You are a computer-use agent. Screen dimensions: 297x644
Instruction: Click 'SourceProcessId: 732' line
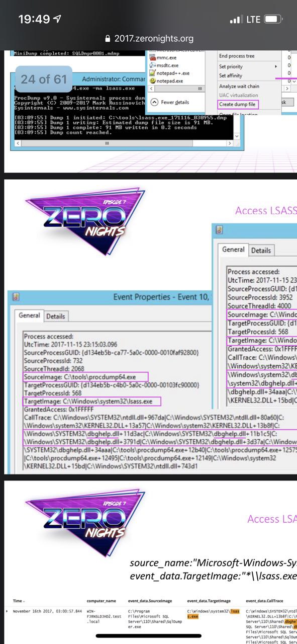tap(53, 360)
